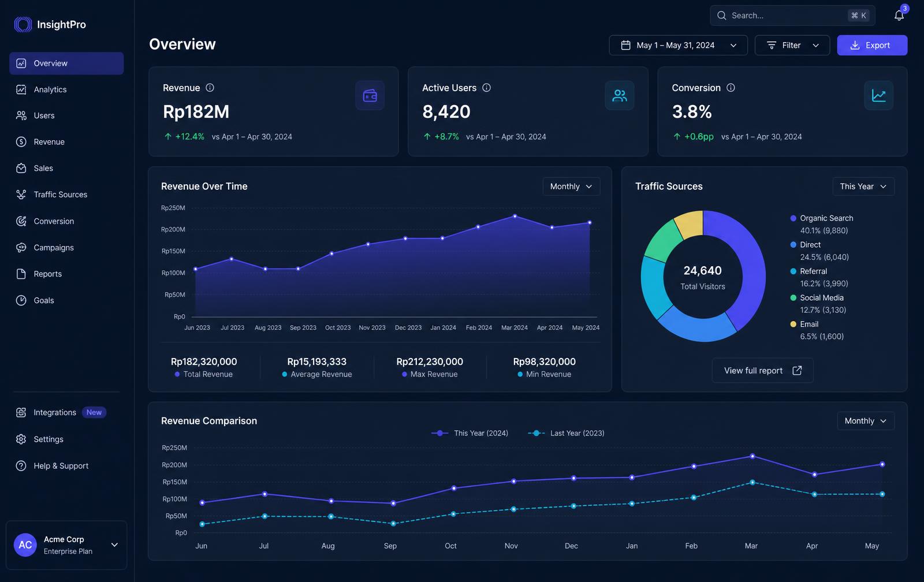Go to Analytics in the sidebar
The height and width of the screenshot is (582, 924).
66,89
